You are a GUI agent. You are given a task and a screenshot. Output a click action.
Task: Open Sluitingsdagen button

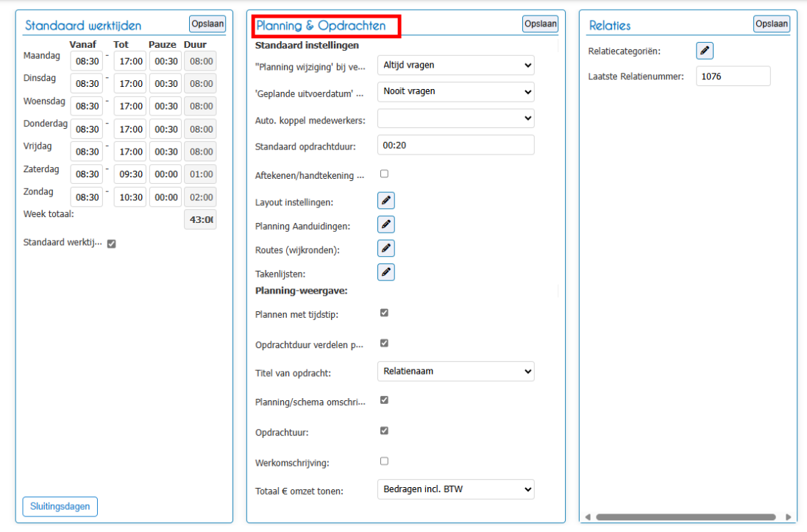point(60,506)
